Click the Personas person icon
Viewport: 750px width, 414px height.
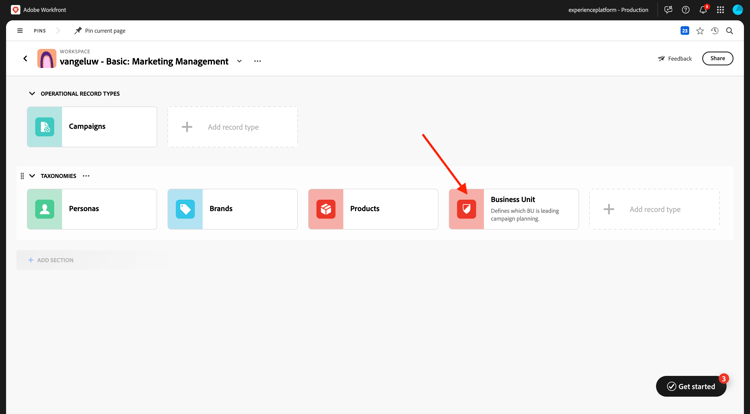pos(44,209)
